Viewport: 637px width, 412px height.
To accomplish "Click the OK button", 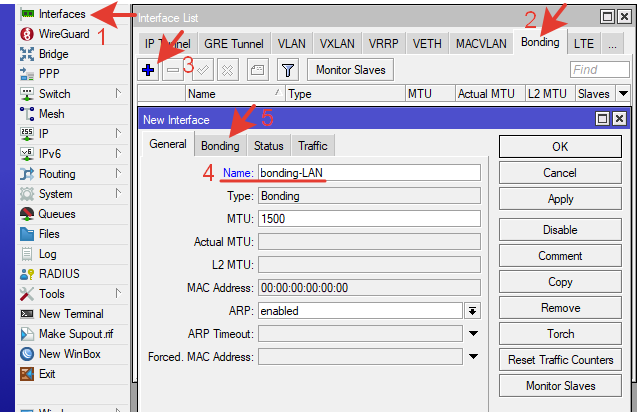I will (560, 147).
